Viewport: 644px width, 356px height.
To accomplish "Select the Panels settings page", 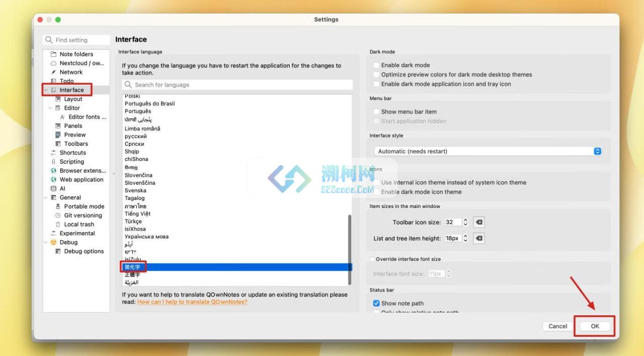I will [x=73, y=126].
